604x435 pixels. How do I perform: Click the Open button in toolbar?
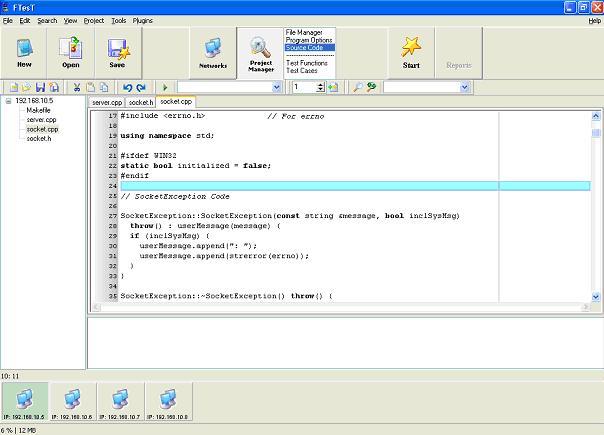70,50
